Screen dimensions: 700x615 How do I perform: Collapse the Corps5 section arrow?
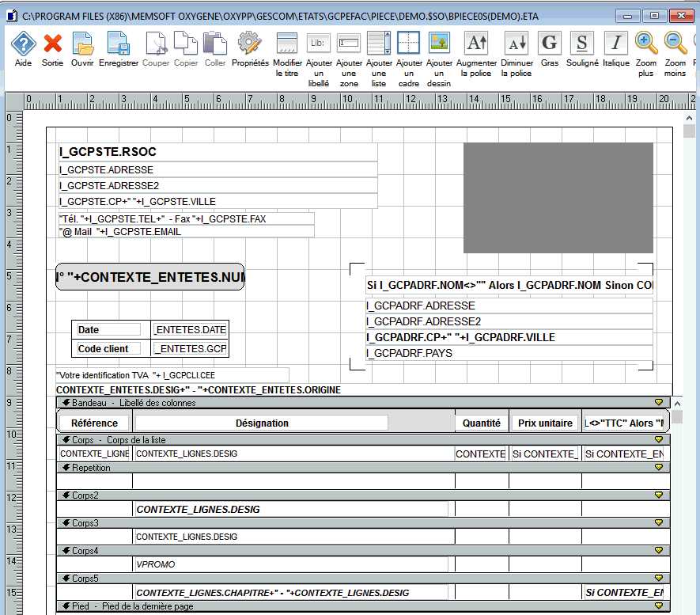[66, 579]
